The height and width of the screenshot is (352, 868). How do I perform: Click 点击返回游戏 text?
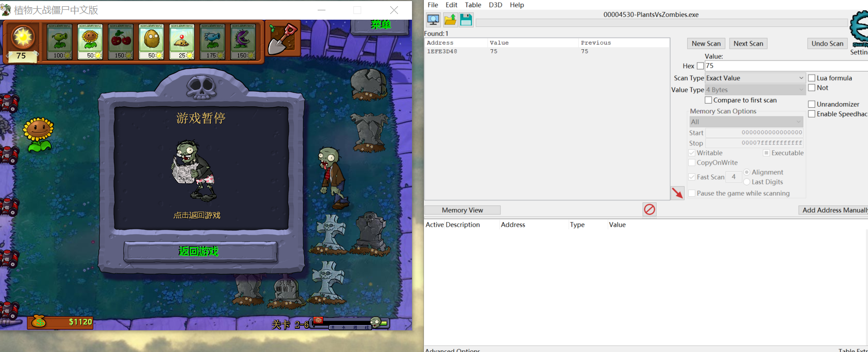[197, 215]
